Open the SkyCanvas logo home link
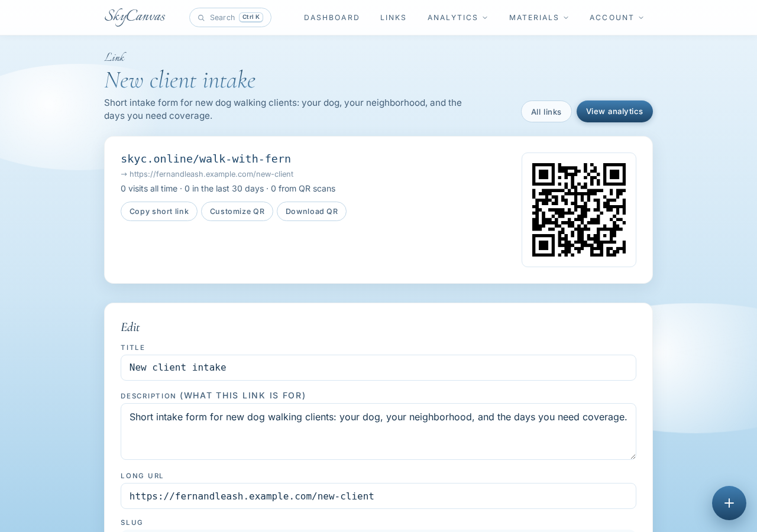Screen dimensions: 757x532 point(135,17)
